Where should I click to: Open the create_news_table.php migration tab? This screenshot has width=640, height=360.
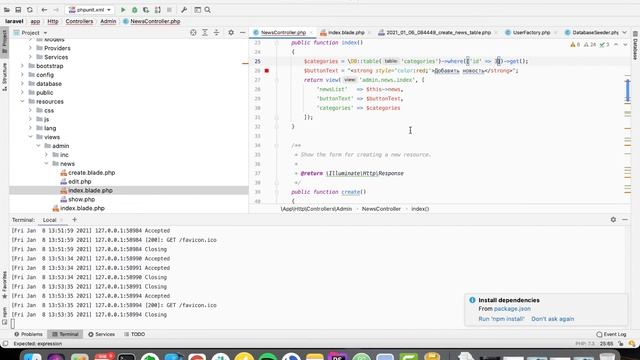[438, 32]
